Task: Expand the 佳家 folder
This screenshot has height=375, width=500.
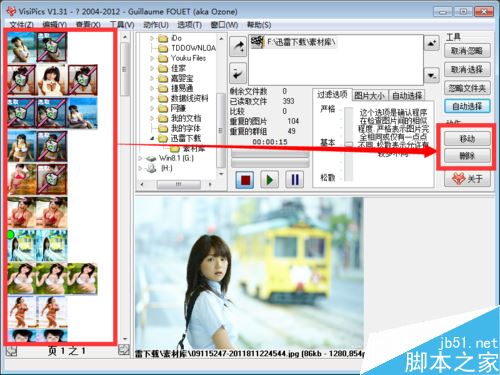Action: (152, 68)
